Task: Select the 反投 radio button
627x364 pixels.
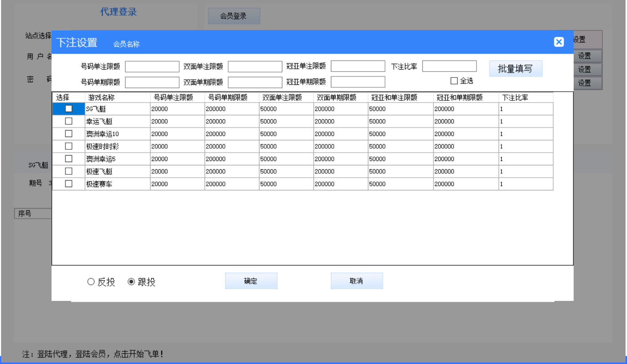Action: tap(91, 282)
